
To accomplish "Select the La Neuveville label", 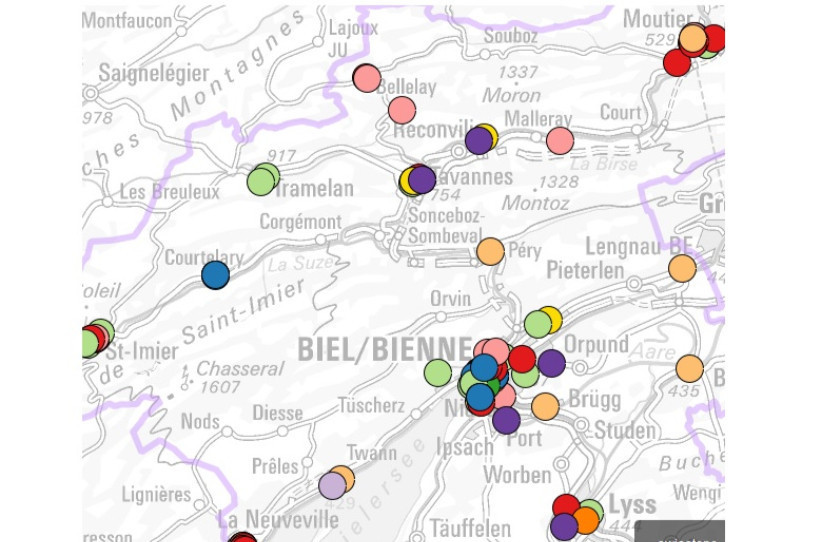I will pos(278,519).
